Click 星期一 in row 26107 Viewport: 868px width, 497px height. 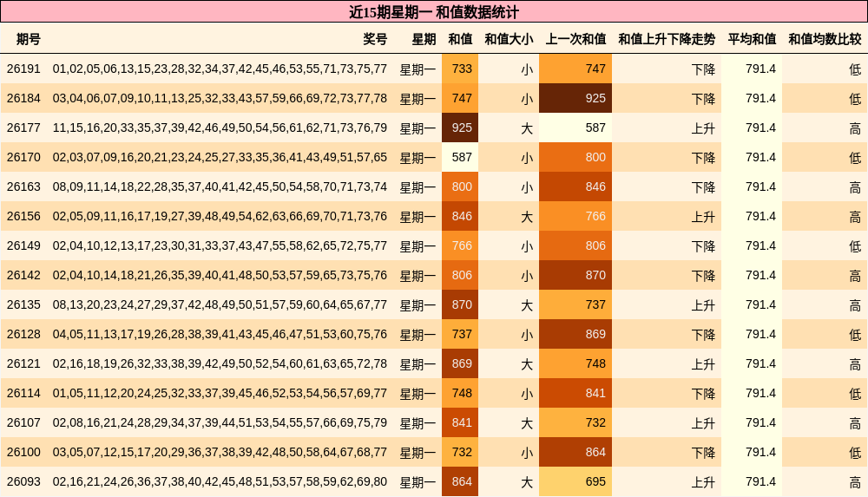(418, 422)
